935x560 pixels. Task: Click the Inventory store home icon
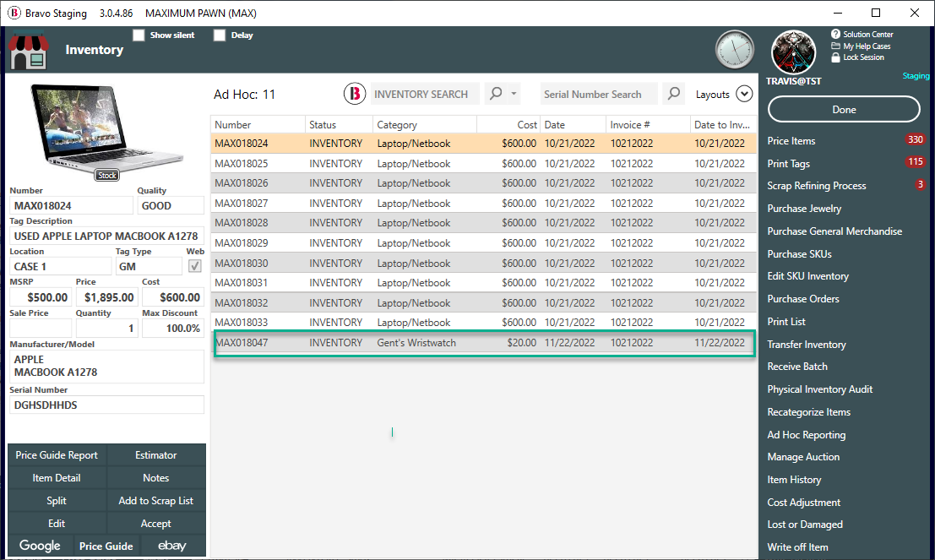[x=29, y=51]
